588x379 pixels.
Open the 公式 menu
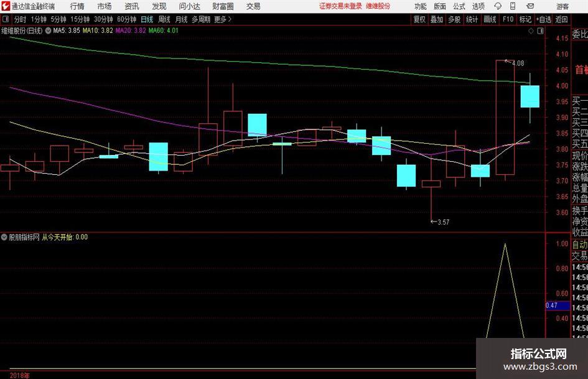point(459,6)
